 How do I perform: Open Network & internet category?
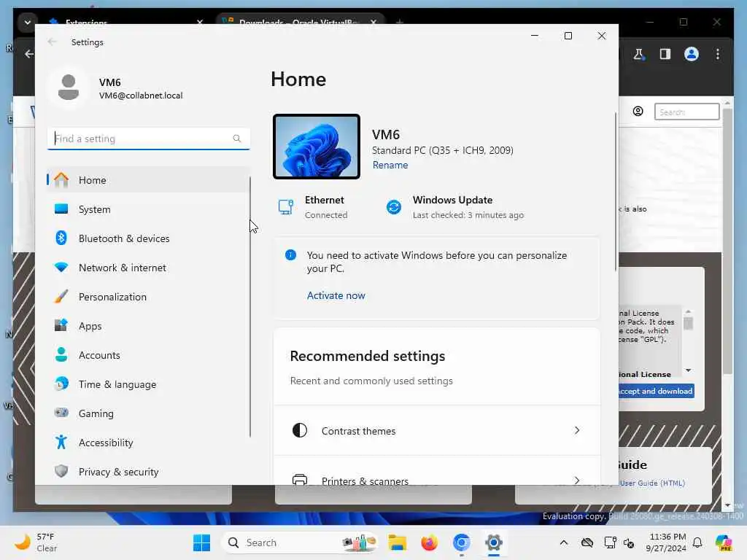pos(148,268)
